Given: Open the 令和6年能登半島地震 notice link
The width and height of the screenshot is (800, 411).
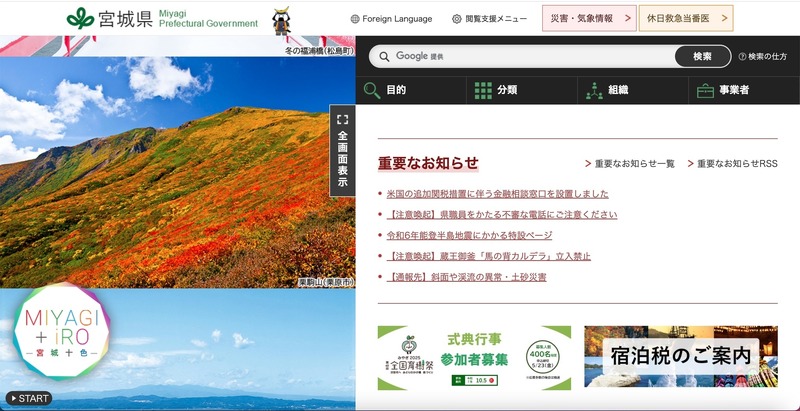Looking at the screenshot, I should [x=469, y=235].
